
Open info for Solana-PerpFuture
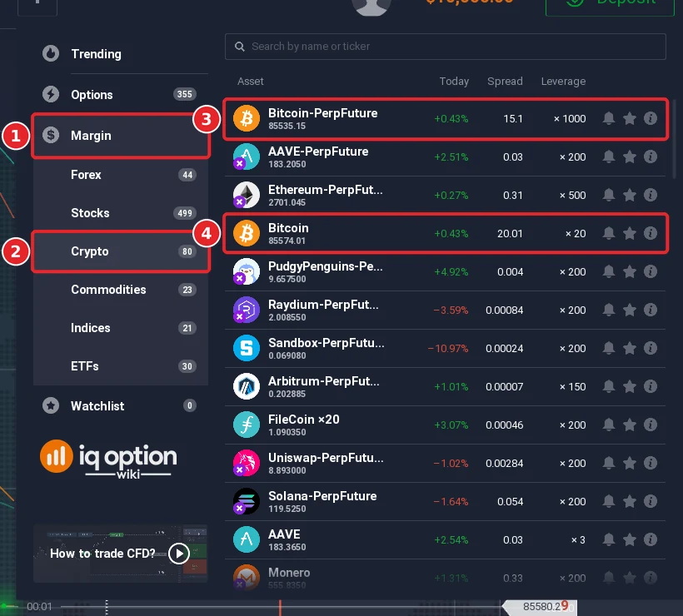pos(651,501)
